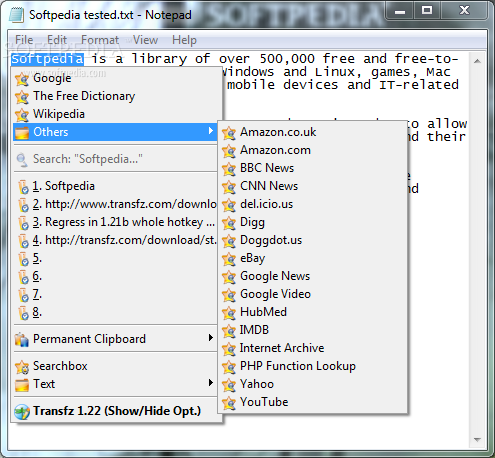Click the highlighted word Softpedia in text

click(x=47, y=59)
